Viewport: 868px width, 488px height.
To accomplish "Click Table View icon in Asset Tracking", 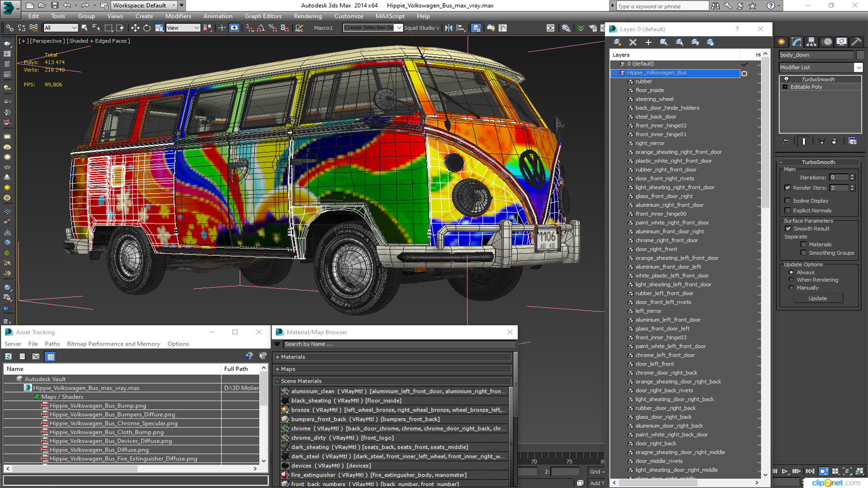I will click(x=51, y=357).
